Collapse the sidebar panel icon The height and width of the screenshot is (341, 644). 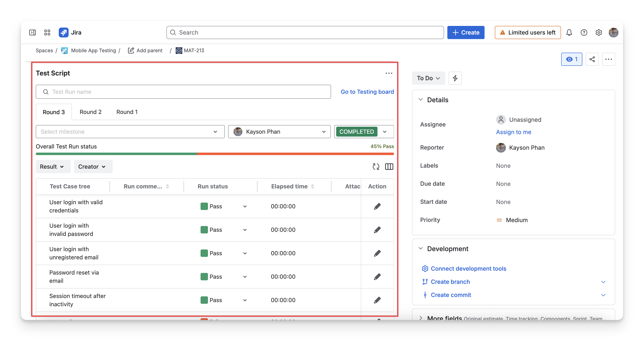click(x=32, y=32)
